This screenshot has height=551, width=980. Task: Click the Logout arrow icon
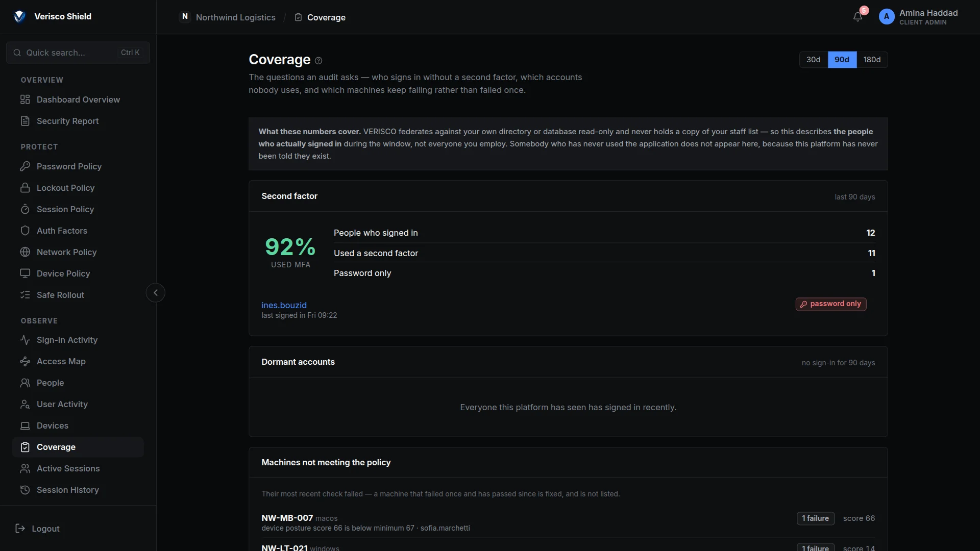point(20,529)
